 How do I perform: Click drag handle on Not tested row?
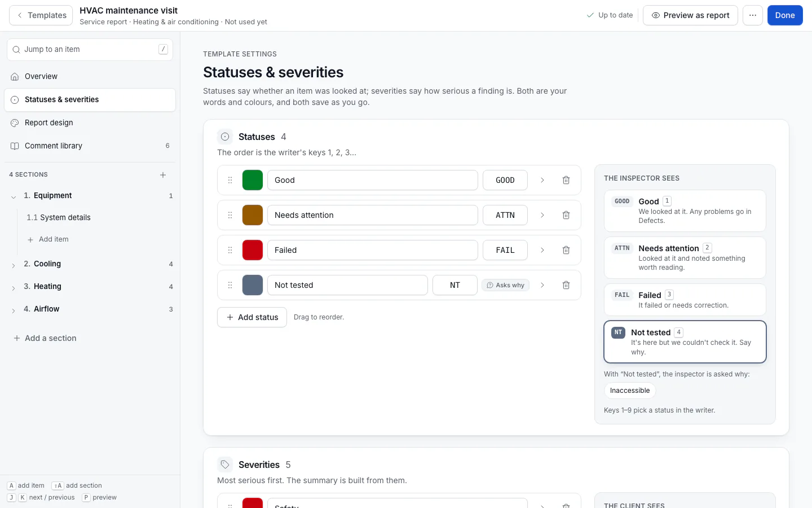coord(230,285)
